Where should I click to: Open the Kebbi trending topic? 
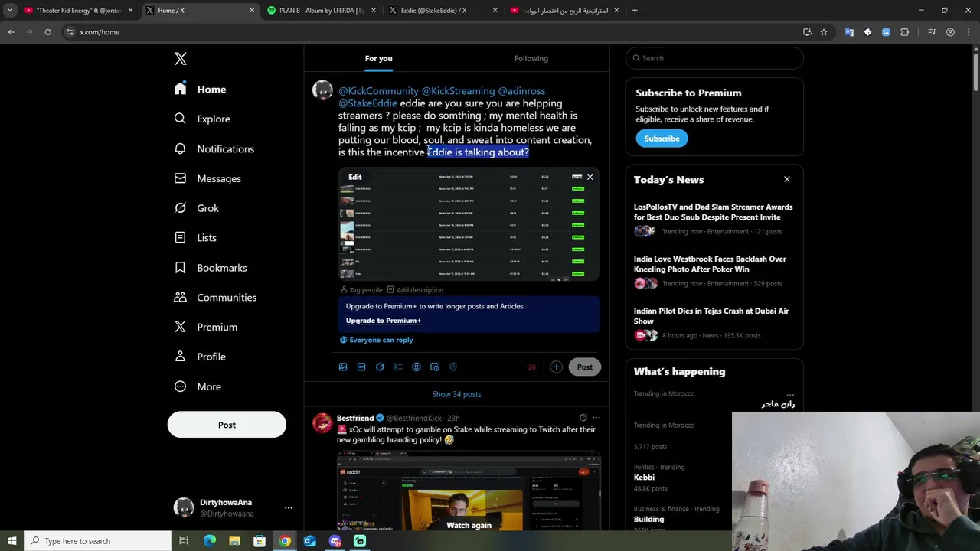(x=644, y=478)
